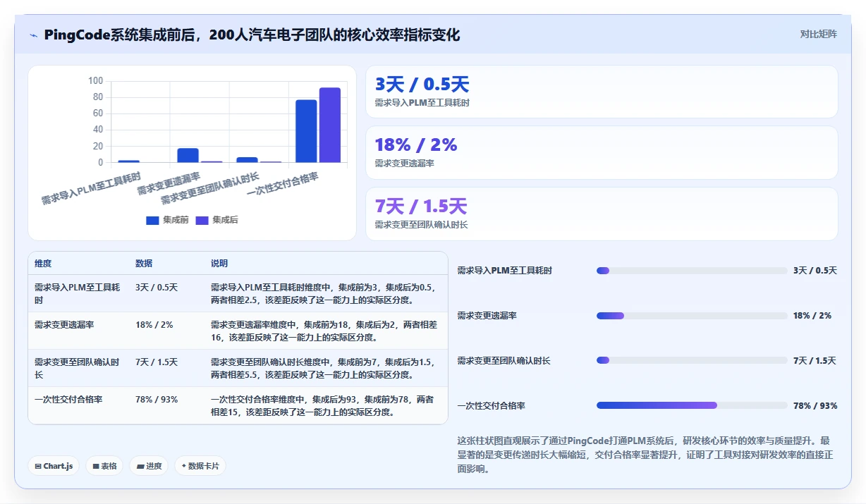The height and width of the screenshot is (504, 866).
Task: Click the 78% / 93% progress value
Action: [815, 406]
